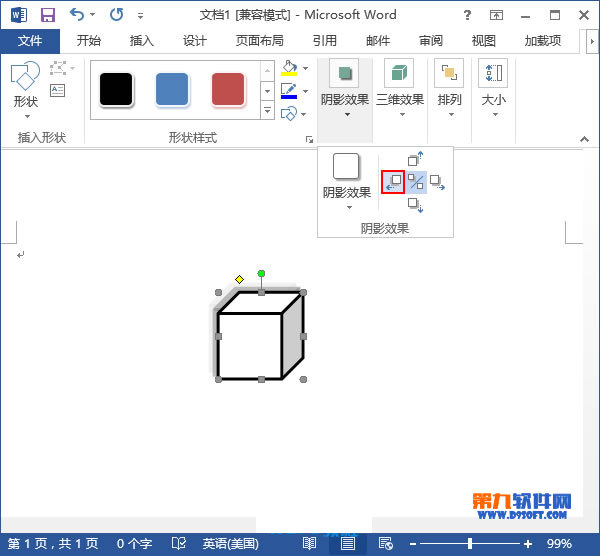This screenshot has height=556, width=600.
Task: Click the Shape Fill paint bucket icon
Action: tap(289, 68)
